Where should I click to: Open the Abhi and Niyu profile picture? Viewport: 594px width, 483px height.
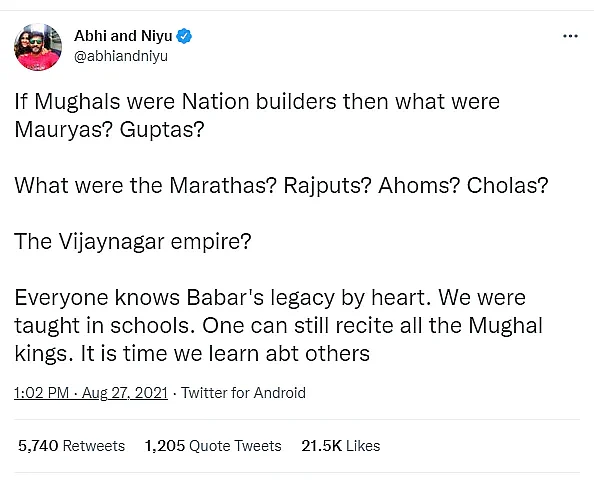38,47
